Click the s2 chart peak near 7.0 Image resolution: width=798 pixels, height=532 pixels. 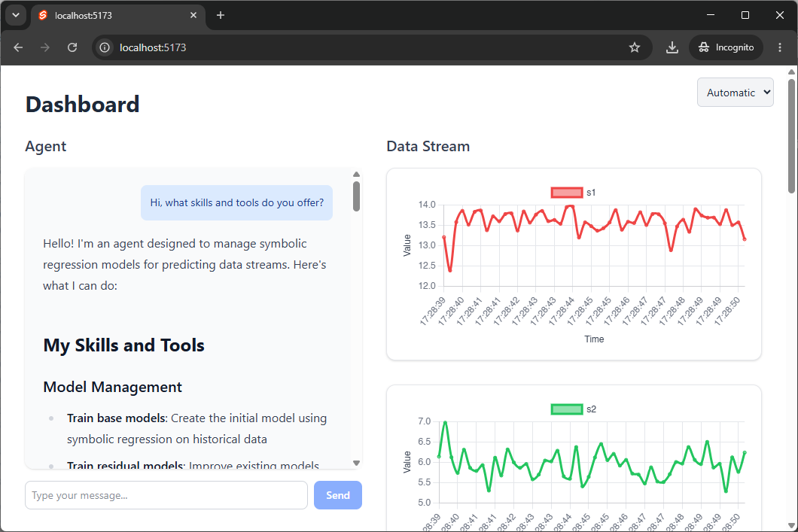click(x=446, y=422)
